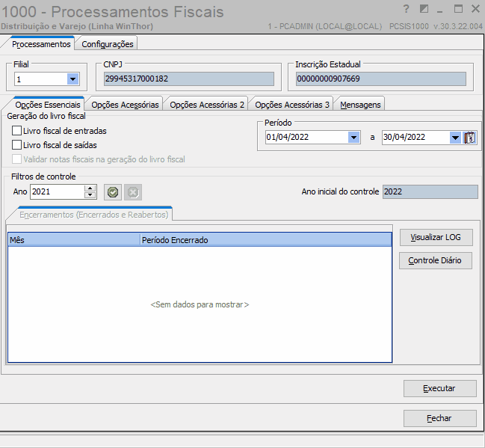Maximize the Processamentos Fiscais window
The image size is (485, 448).
[x=458, y=9]
